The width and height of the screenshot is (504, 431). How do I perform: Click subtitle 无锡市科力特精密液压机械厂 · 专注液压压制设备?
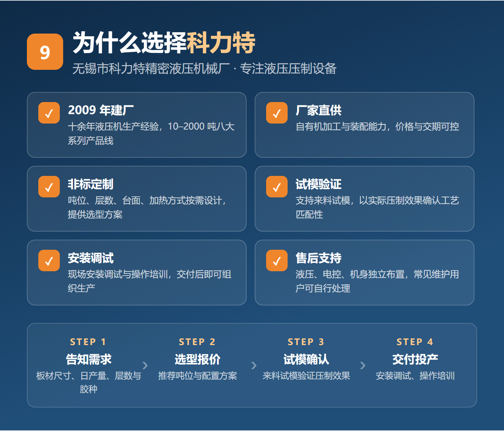tap(205, 68)
